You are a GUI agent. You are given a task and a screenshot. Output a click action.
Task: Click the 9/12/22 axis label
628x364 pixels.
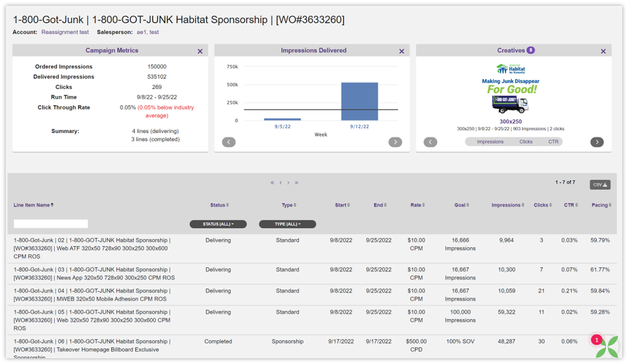click(x=359, y=126)
